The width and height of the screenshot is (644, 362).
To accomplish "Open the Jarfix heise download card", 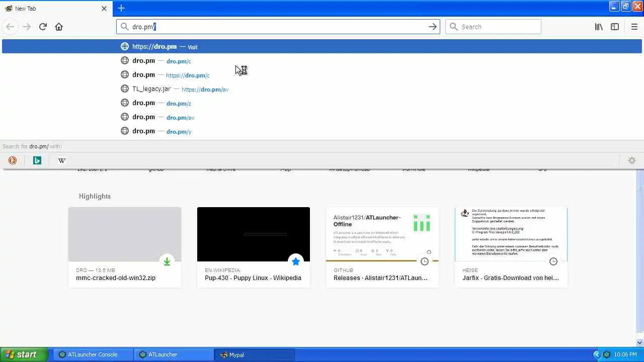I will pos(511,247).
